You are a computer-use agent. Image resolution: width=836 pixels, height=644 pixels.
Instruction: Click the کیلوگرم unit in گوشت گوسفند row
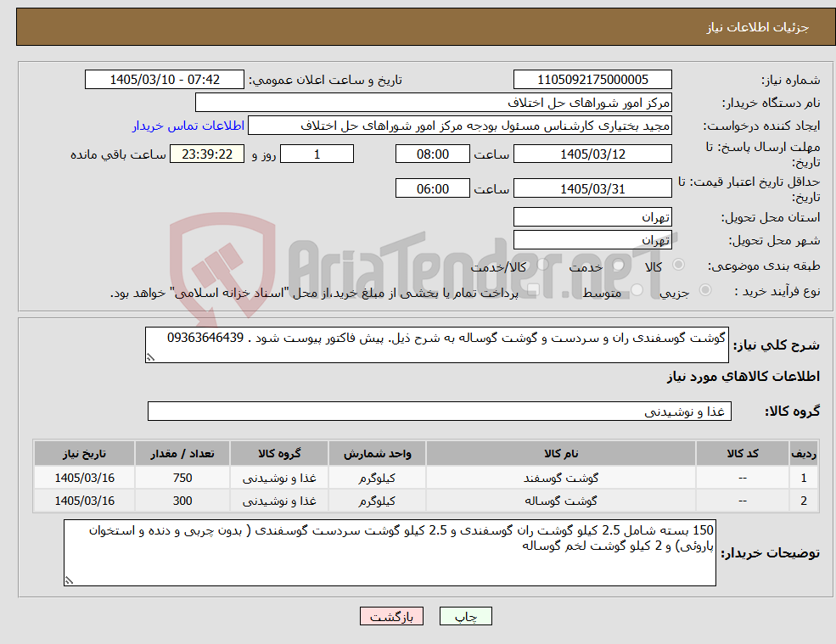point(377,479)
